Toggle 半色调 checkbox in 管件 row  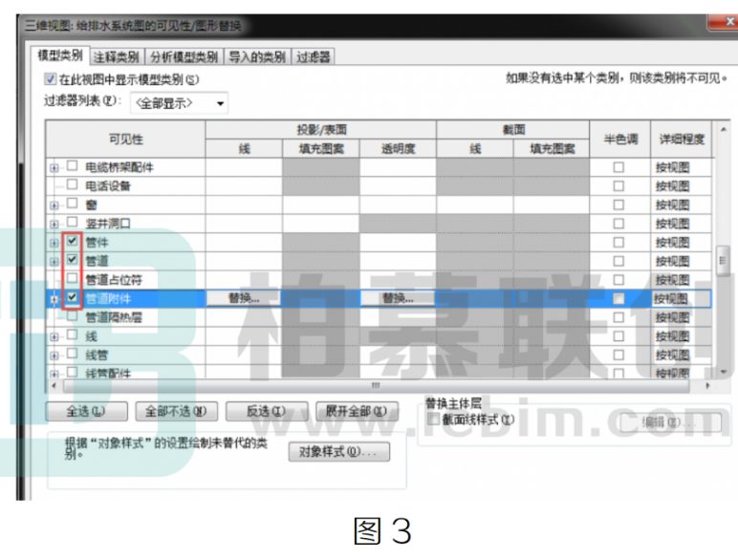tap(619, 243)
